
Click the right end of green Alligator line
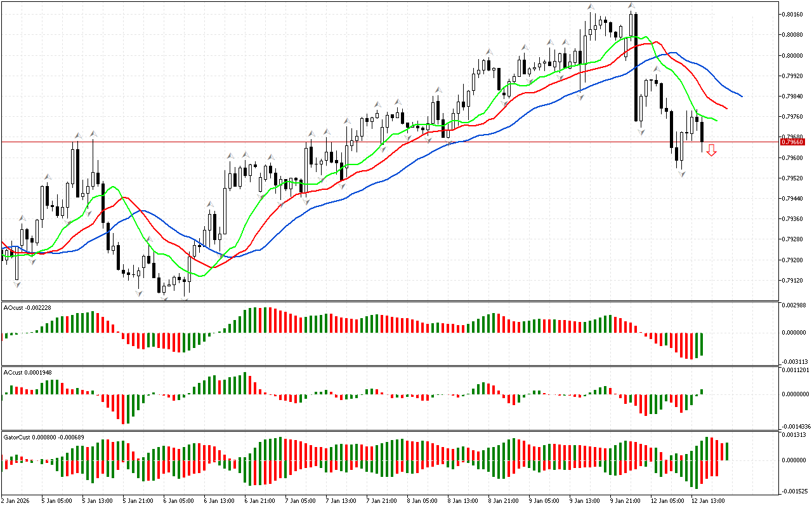[x=717, y=120]
